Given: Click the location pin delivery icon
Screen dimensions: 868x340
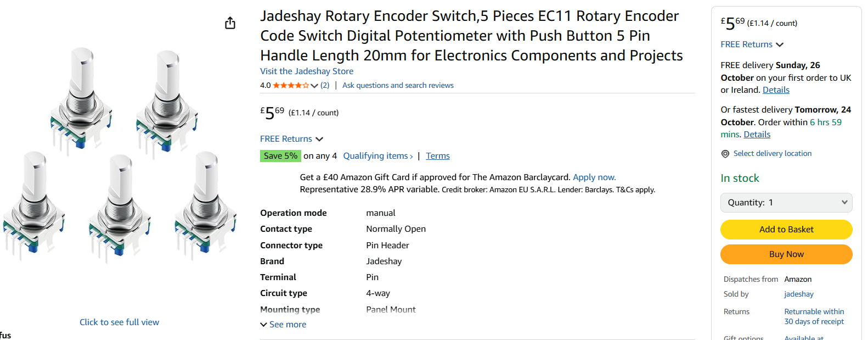Looking at the screenshot, I should click(725, 154).
